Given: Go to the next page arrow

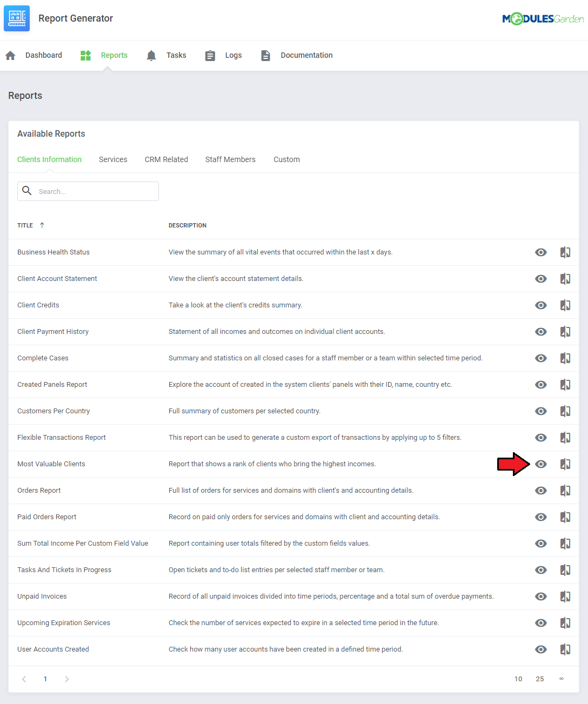Looking at the screenshot, I should tap(67, 679).
